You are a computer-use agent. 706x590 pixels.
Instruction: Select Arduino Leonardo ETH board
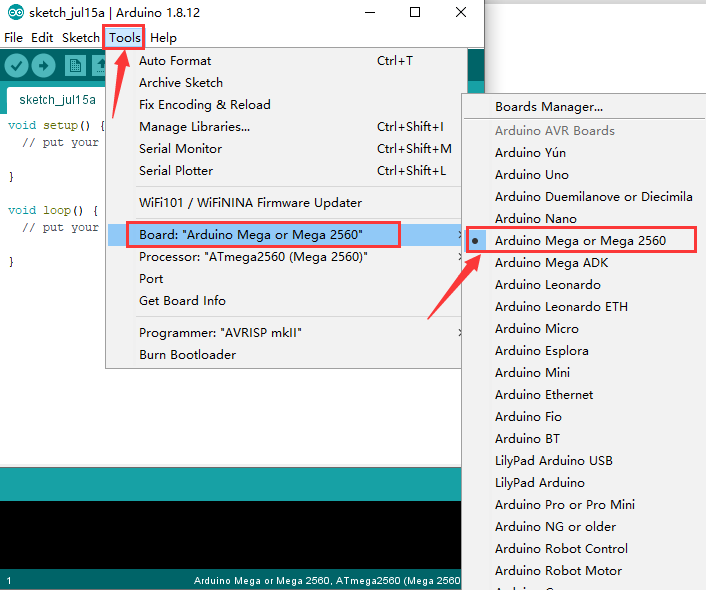coord(584,307)
